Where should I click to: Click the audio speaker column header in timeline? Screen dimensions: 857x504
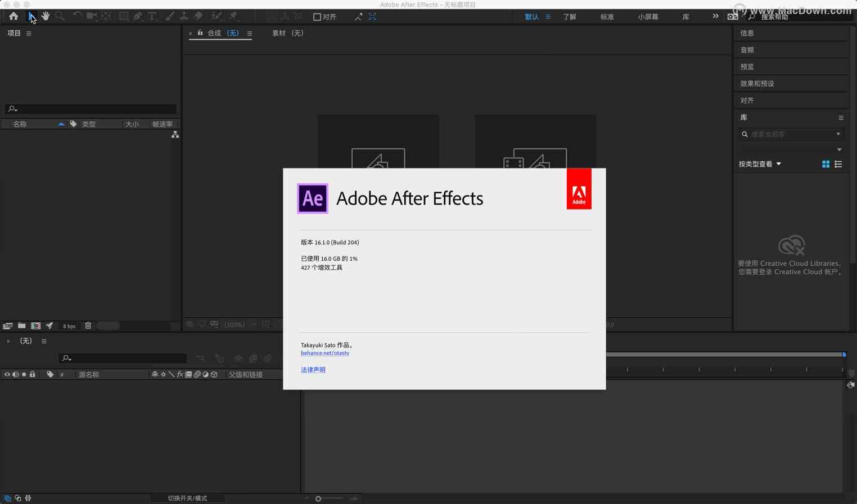[16, 375]
